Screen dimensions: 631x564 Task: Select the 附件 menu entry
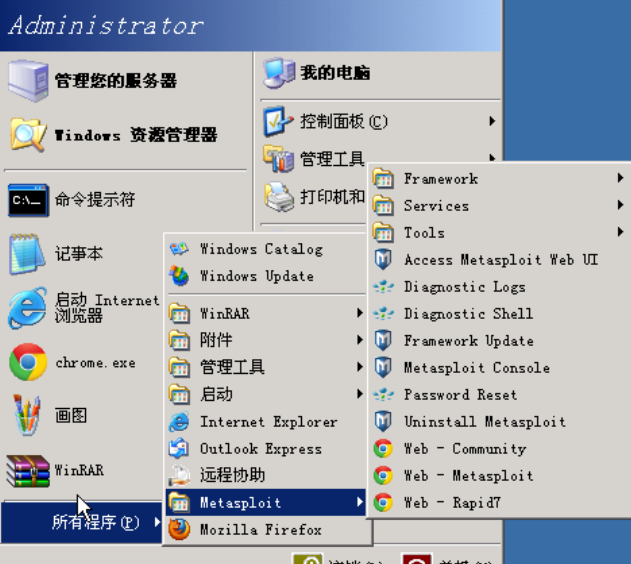pyautogui.click(x=266, y=340)
